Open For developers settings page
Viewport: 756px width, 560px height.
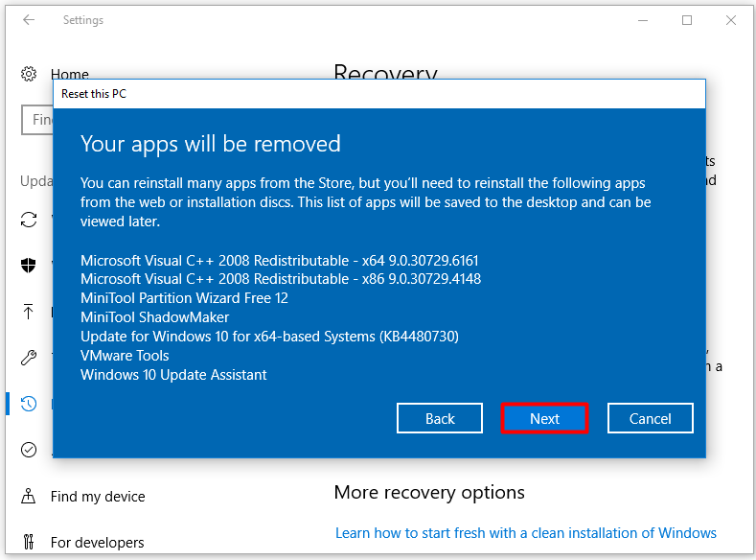click(97, 543)
